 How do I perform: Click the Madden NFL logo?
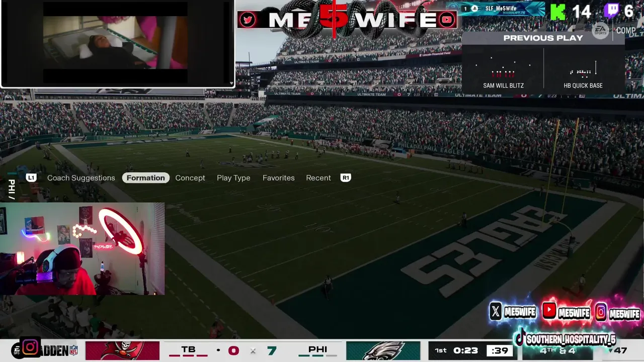(59, 350)
